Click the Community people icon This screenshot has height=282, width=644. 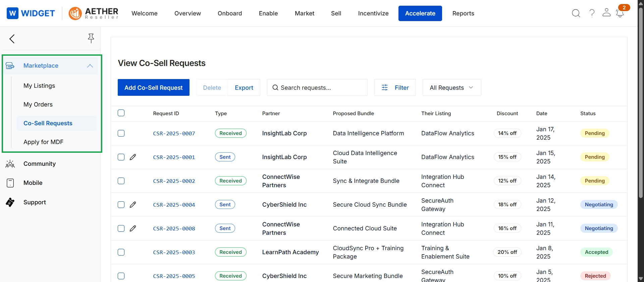click(x=10, y=164)
